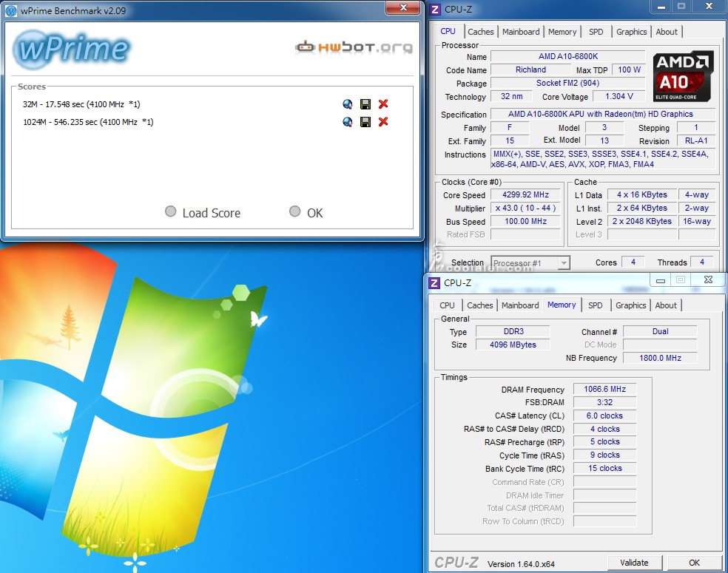Image resolution: width=728 pixels, height=573 pixels.
Task: Click the Channel # value Dual
Action: point(660,331)
